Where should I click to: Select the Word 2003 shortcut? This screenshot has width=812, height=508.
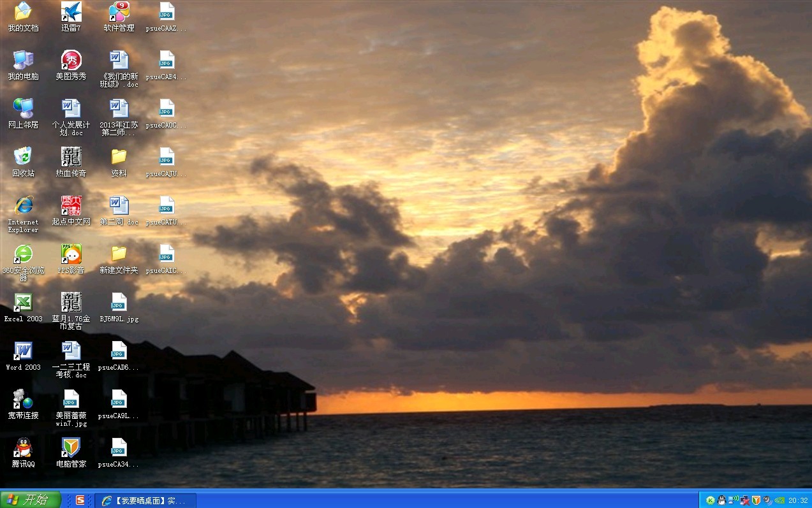24,351
